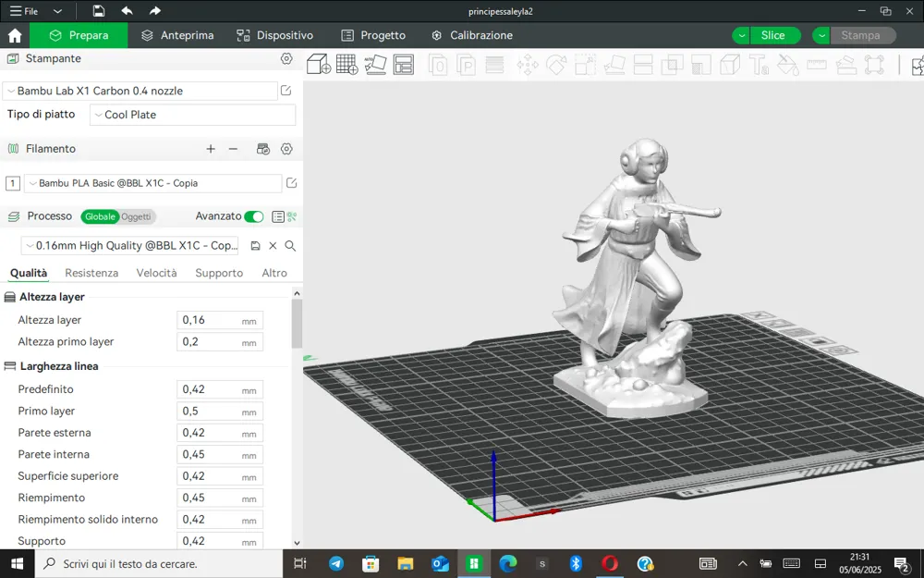This screenshot has width=924, height=578.
Task: Click the Altezza layer value field
Action: coord(219,320)
